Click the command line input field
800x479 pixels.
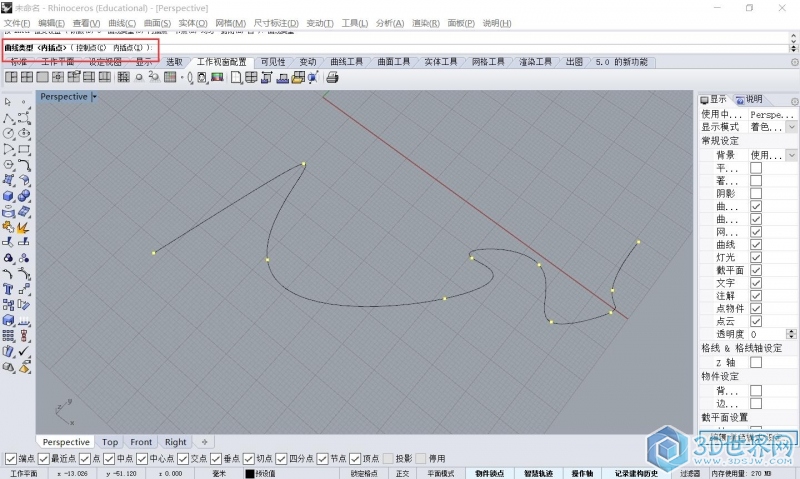tap(395, 47)
